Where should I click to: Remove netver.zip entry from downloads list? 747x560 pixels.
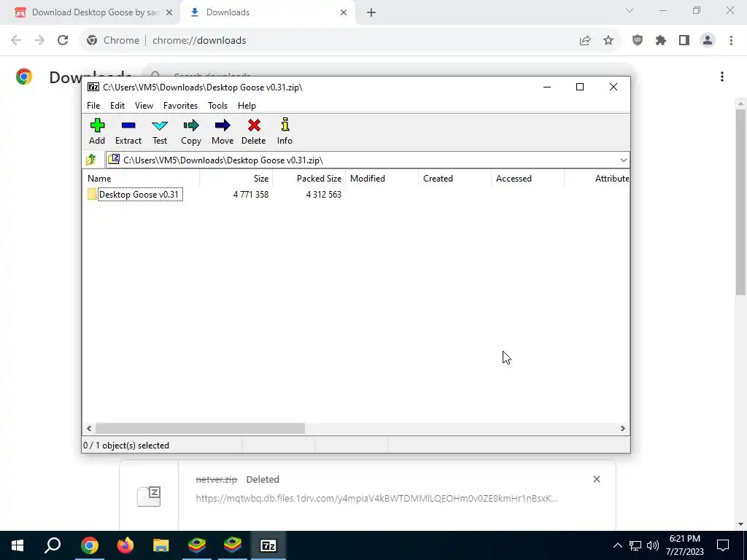tap(597, 479)
